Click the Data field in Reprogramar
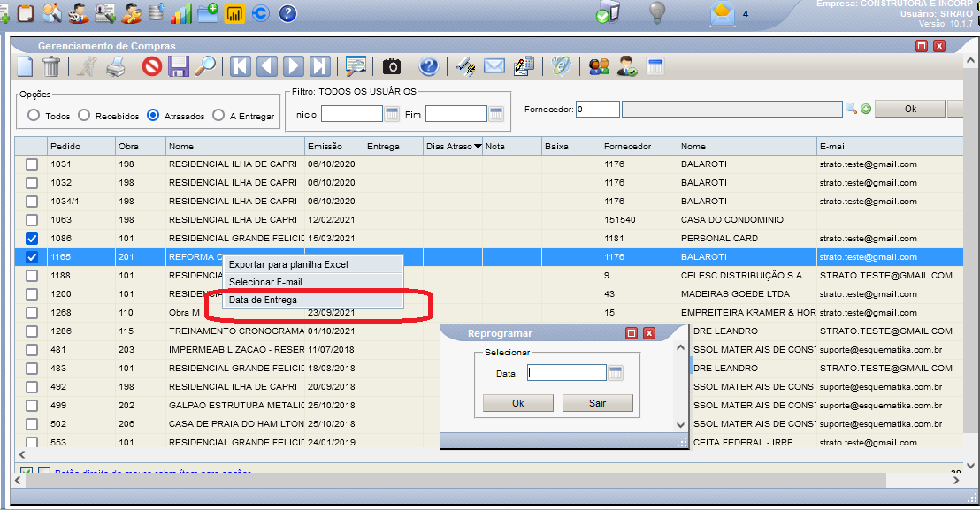The width and height of the screenshot is (980, 510). [x=567, y=373]
